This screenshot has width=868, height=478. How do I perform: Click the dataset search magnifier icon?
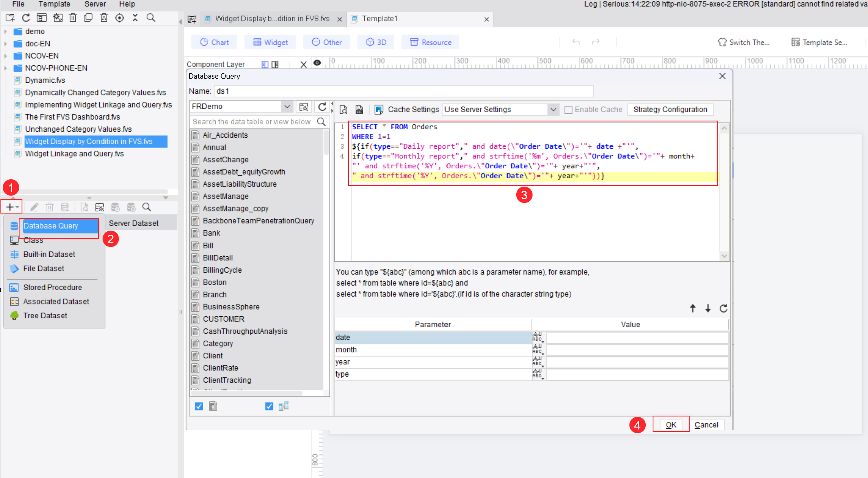[x=147, y=207]
